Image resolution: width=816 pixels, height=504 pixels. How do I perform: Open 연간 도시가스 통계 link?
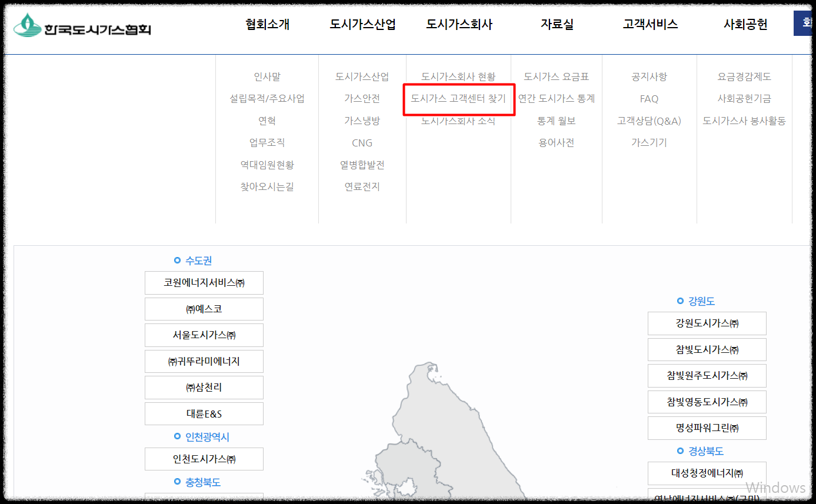(557, 99)
